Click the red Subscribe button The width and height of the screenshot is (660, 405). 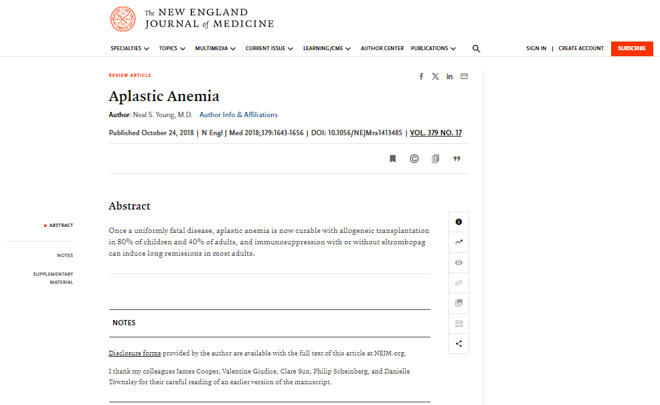click(x=632, y=48)
